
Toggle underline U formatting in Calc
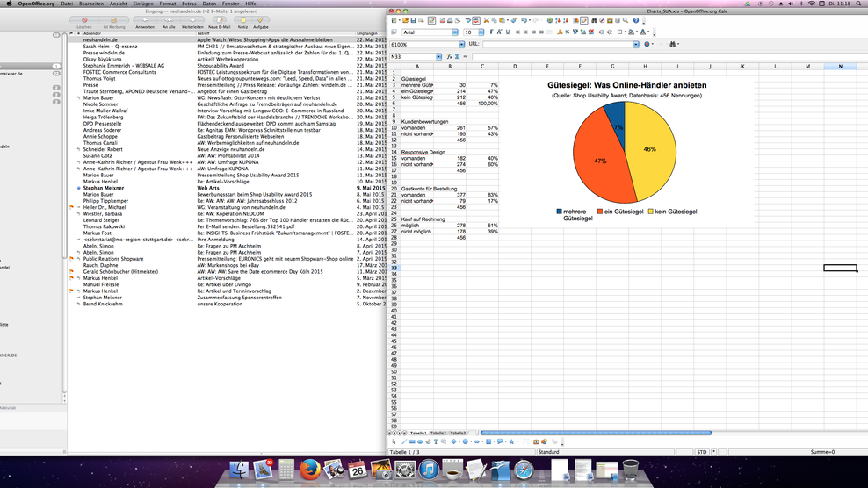tap(508, 32)
